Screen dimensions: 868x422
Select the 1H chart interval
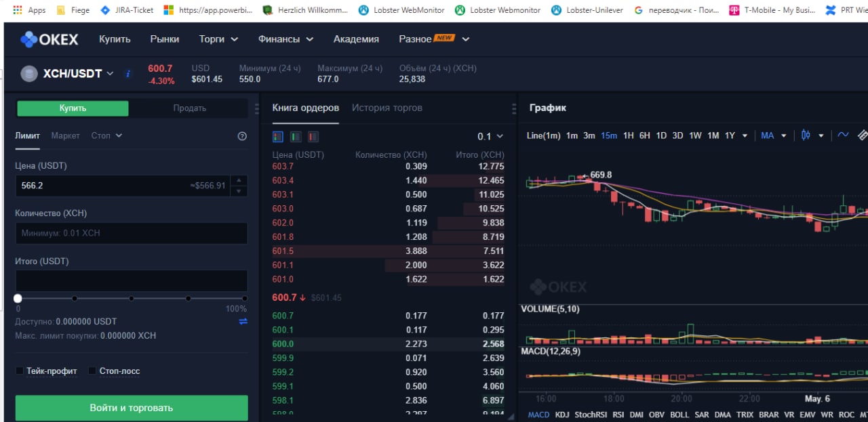(629, 135)
